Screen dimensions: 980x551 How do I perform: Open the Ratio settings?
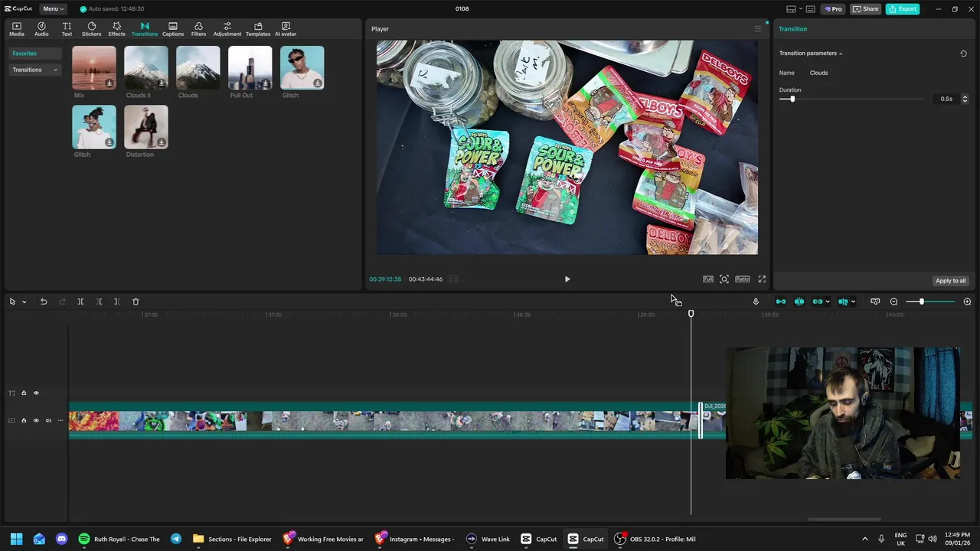tap(743, 279)
